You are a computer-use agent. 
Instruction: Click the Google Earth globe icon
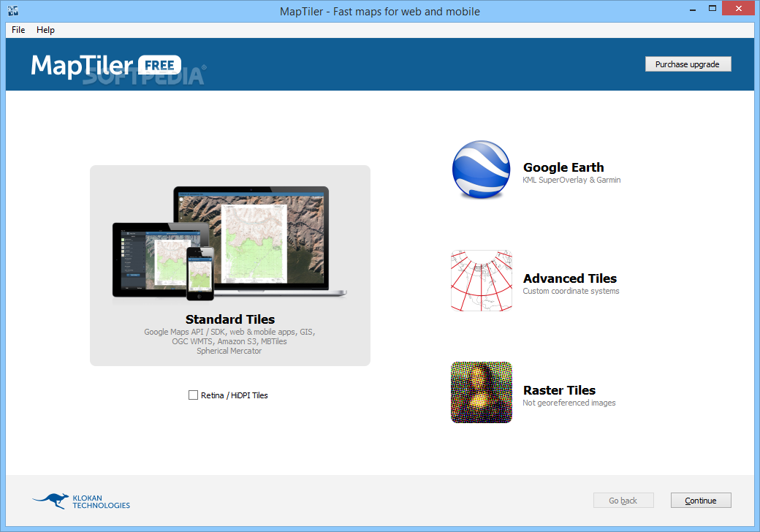pos(482,170)
